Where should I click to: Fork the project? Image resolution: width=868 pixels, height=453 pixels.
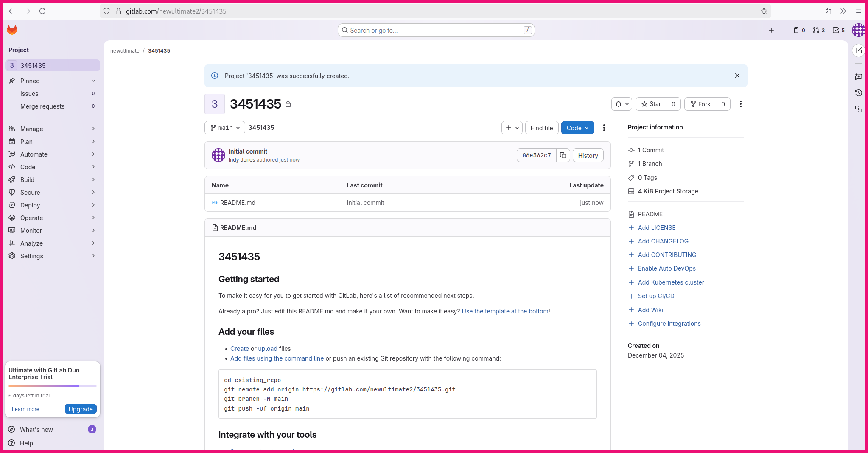point(700,104)
